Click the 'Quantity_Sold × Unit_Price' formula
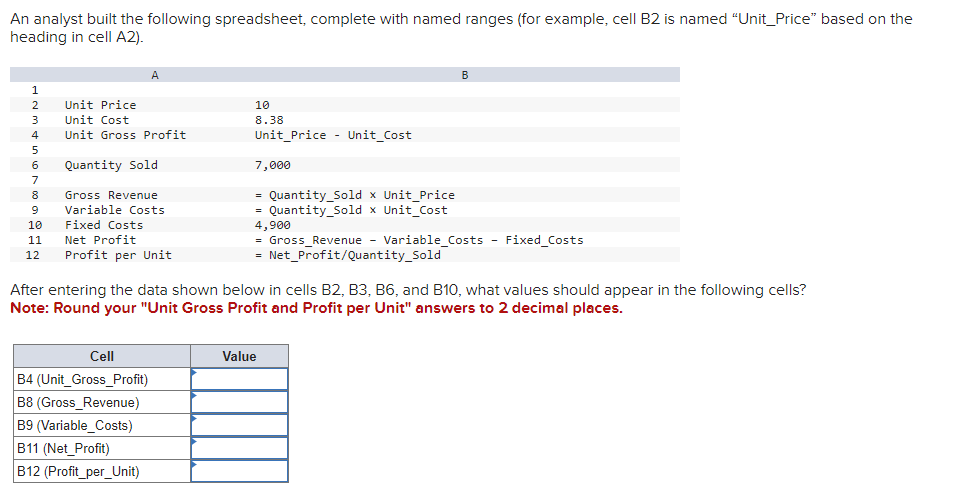The width and height of the screenshot is (962, 484). [355, 195]
